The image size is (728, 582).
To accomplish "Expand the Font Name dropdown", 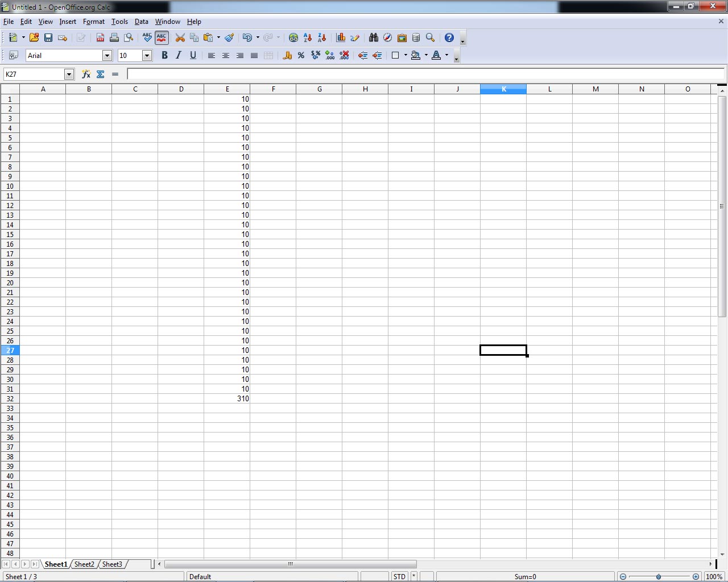I will [107, 55].
